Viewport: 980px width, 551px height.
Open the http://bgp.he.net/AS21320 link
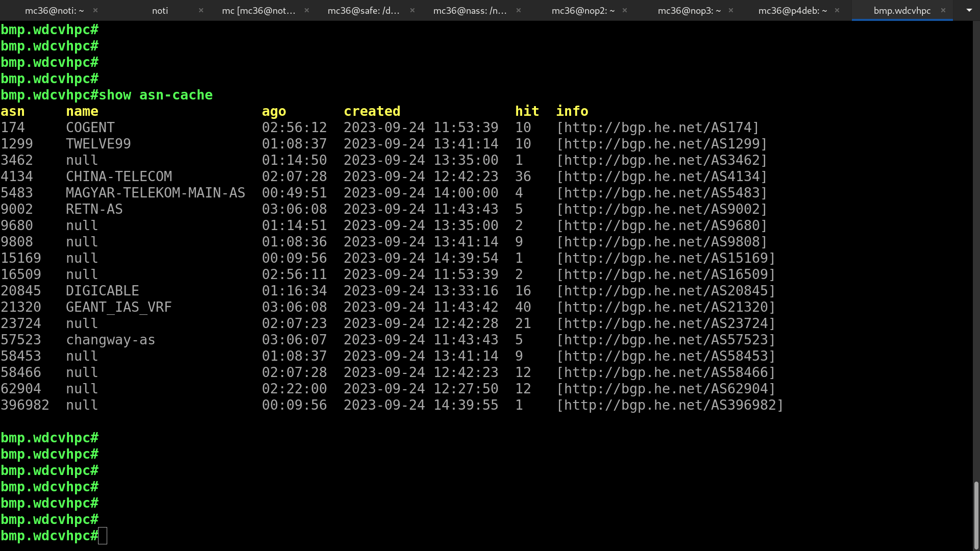(x=666, y=307)
